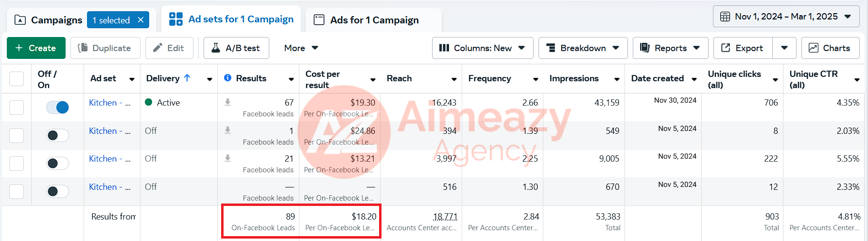
Task: Close the 1 selected campaign filter
Action: (140, 20)
